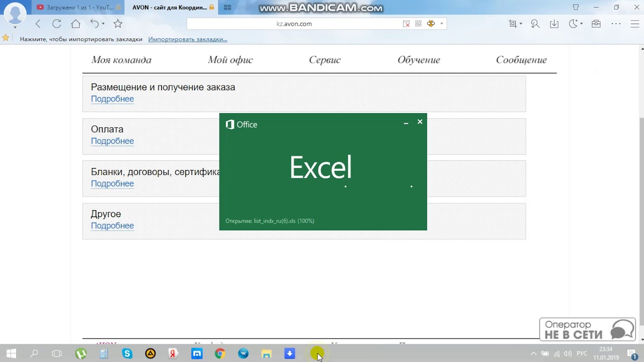Image resolution: width=644 pixels, height=362 pixels.
Task: Click Подробнее under Бланки, договоры
Action: tap(112, 184)
